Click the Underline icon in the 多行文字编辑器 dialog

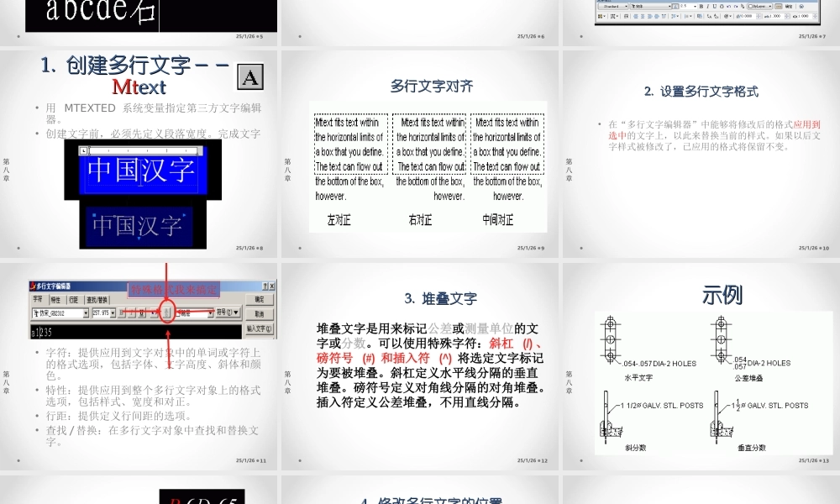[x=142, y=312]
